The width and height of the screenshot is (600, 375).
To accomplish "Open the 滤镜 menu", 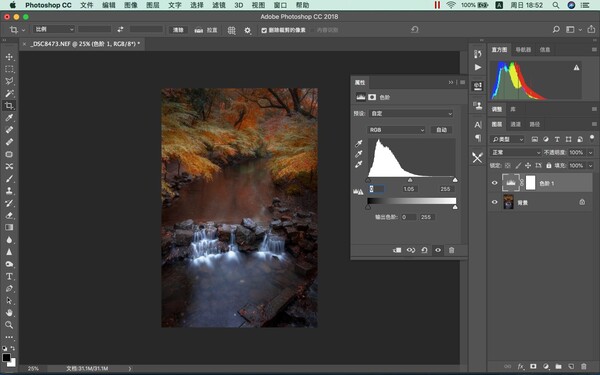I will (x=219, y=5).
